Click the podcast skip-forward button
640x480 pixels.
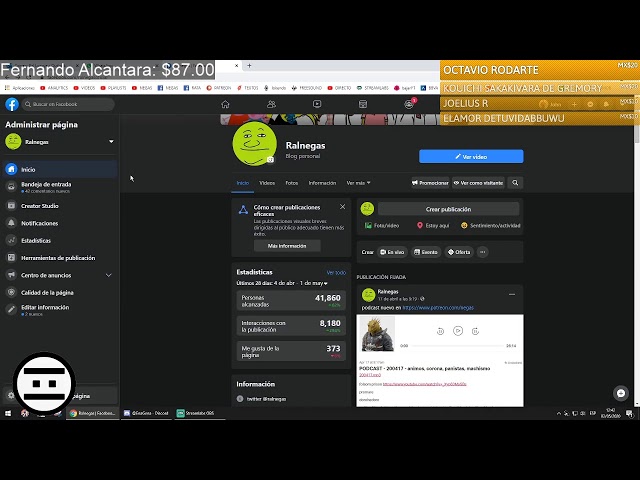click(475, 331)
